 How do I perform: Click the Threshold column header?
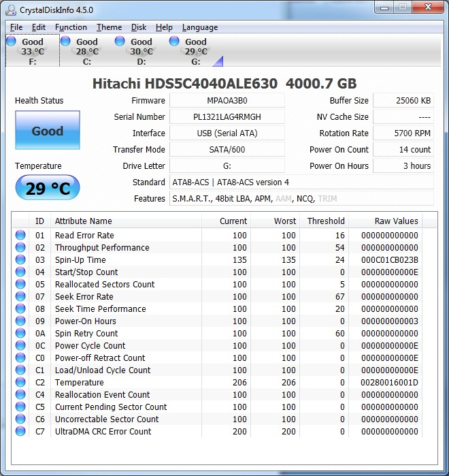coord(325,221)
